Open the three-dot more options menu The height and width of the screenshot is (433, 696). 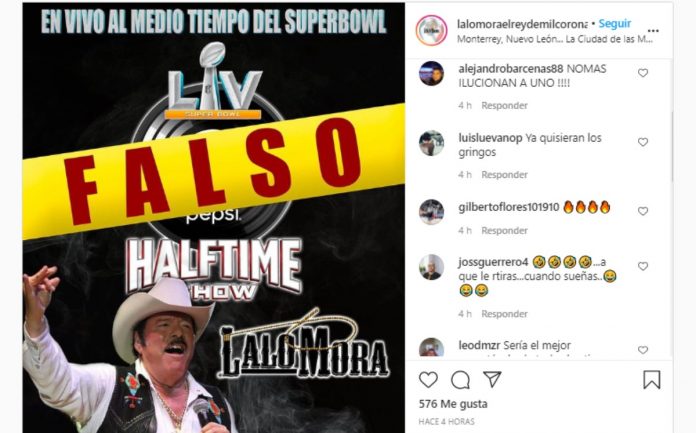653,31
